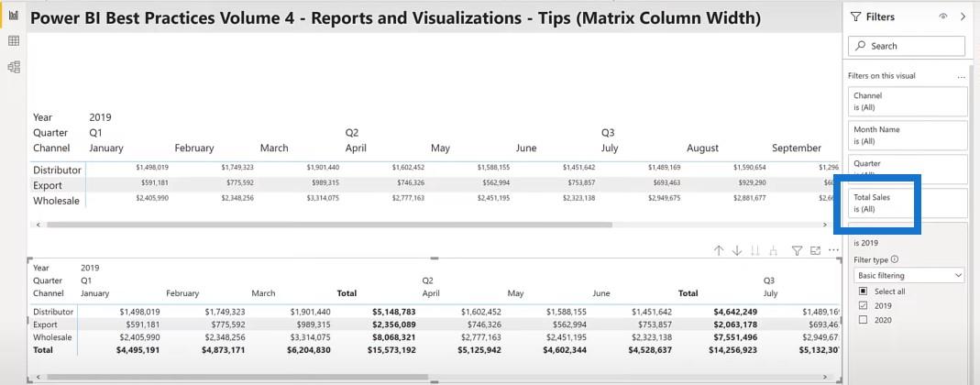Select the $4,495,191 January total cell

click(138, 350)
